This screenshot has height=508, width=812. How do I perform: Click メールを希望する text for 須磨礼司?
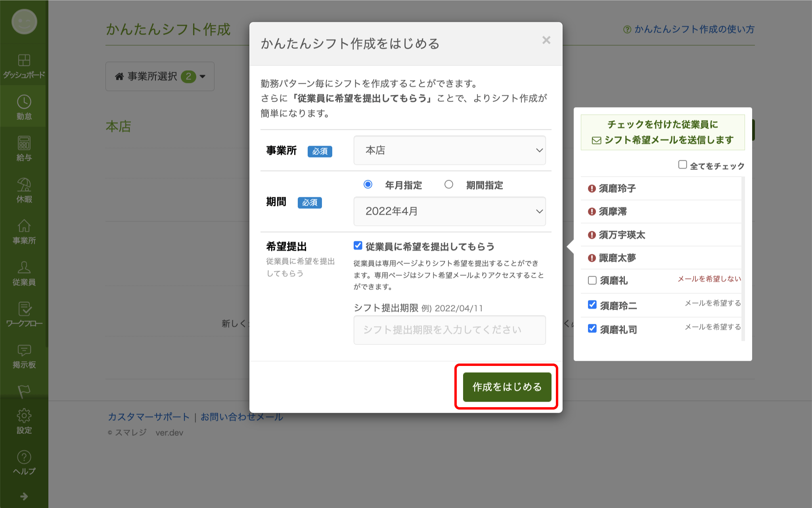tap(713, 327)
